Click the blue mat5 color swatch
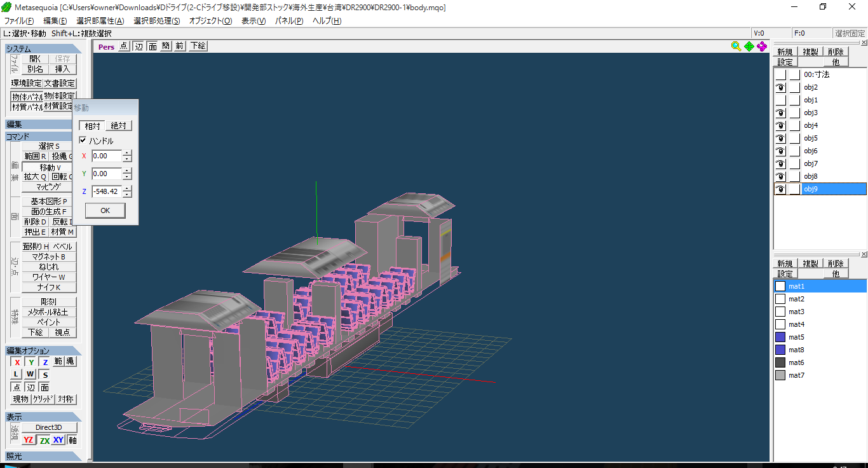This screenshot has width=868, height=468. point(780,337)
